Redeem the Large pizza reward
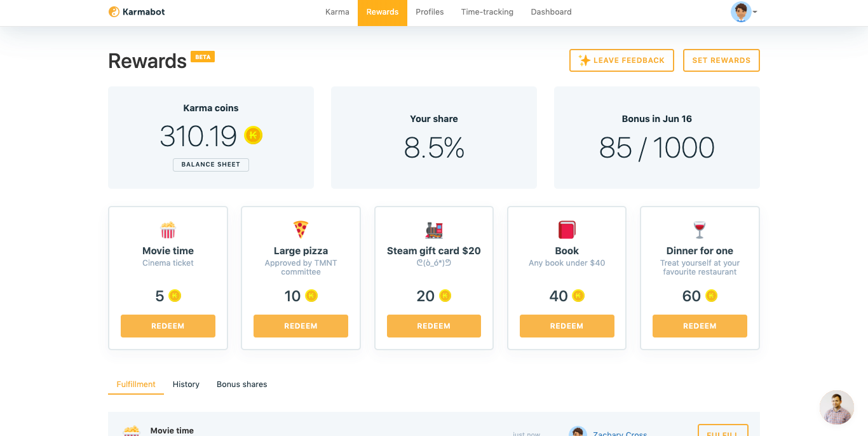This screenshot has width=868, height=436. click(x=301, y=326)
